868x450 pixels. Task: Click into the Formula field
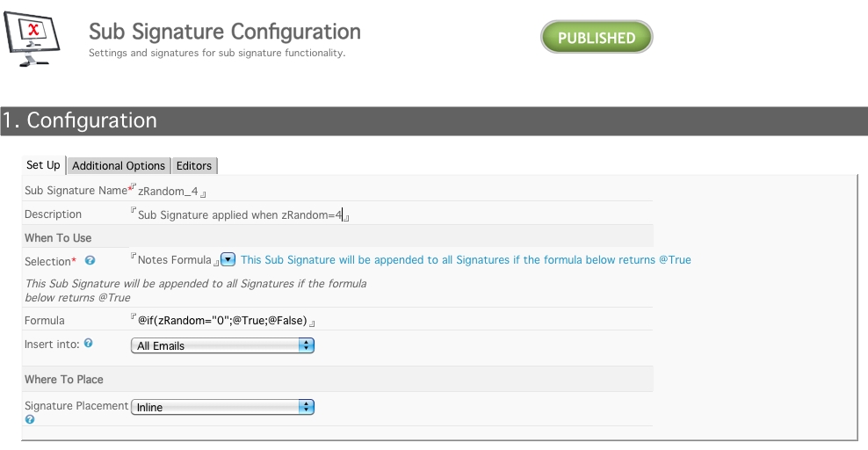pyautogui.click(x=222, y=321)
